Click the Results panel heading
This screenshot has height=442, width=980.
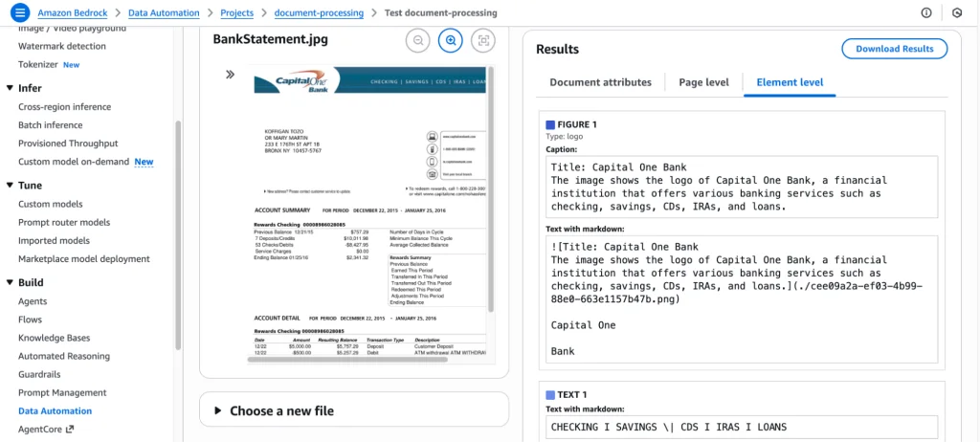(x=558, y=50)
